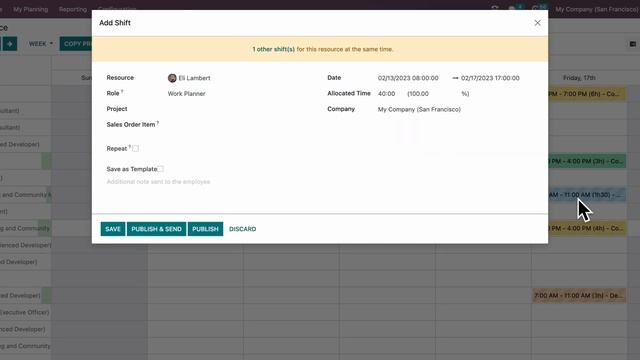Click the Eli Lambert avatar icon

tap(172, 78)
